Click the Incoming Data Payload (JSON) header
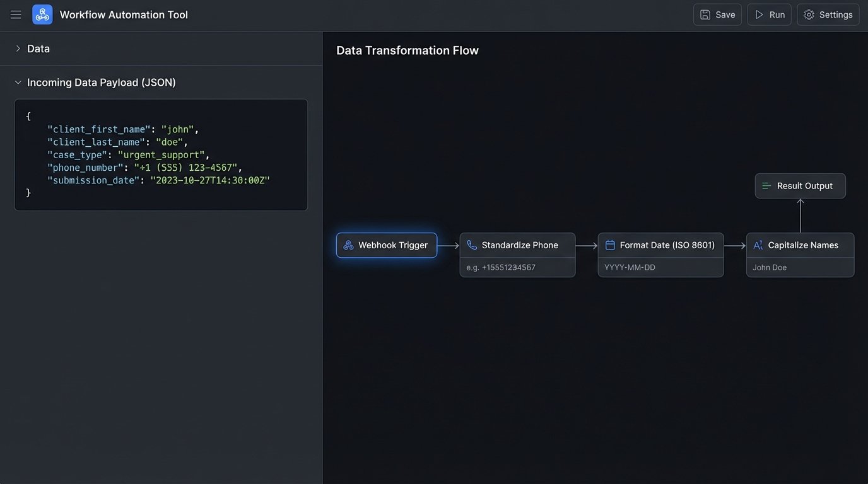This screenshot has height=484, width=868. [102, 83]
